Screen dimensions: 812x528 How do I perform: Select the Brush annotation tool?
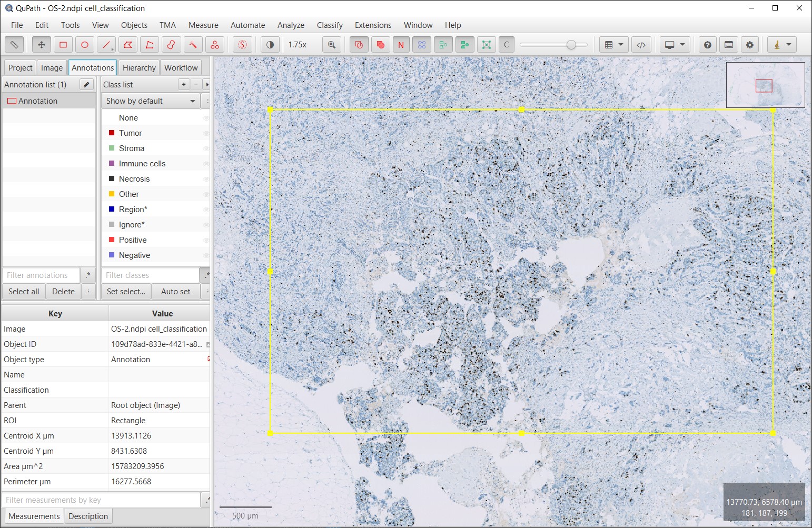[171, 45]
